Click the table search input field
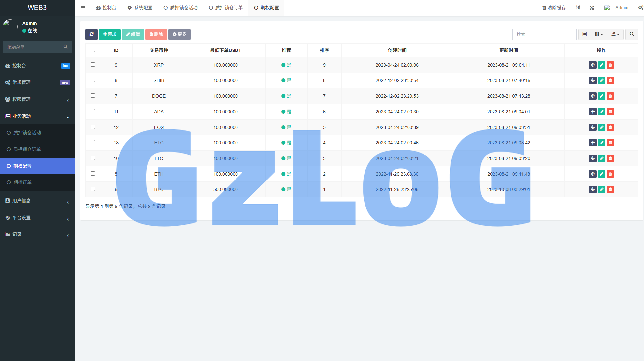 coord(544,34)
